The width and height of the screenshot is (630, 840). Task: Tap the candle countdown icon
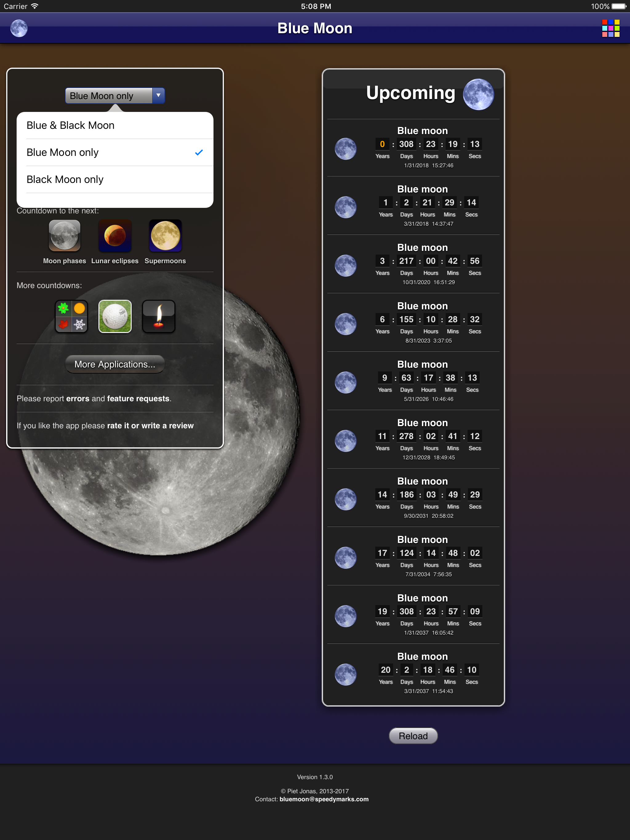(158, 316)
